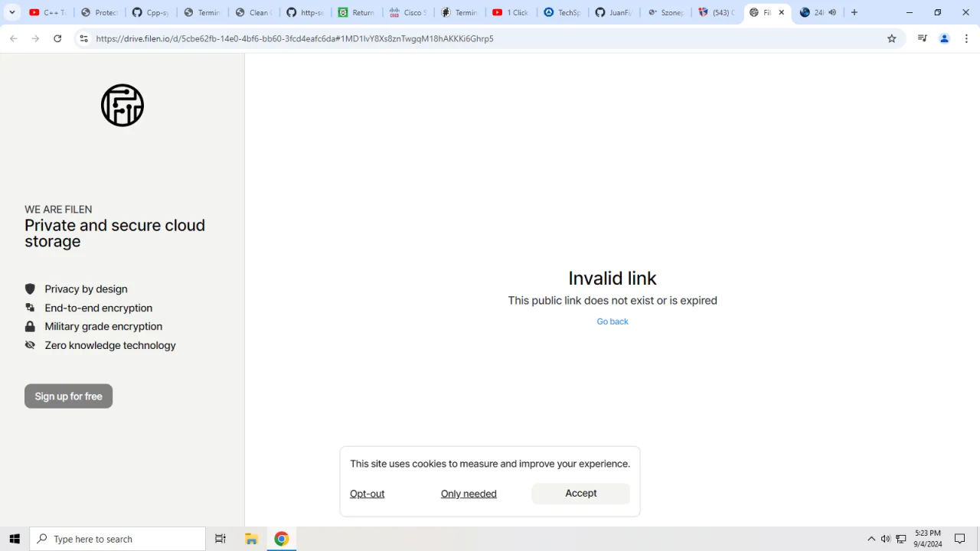
Task: Click the Go back link
Action: pyautogui.click(x=612, y=321)
